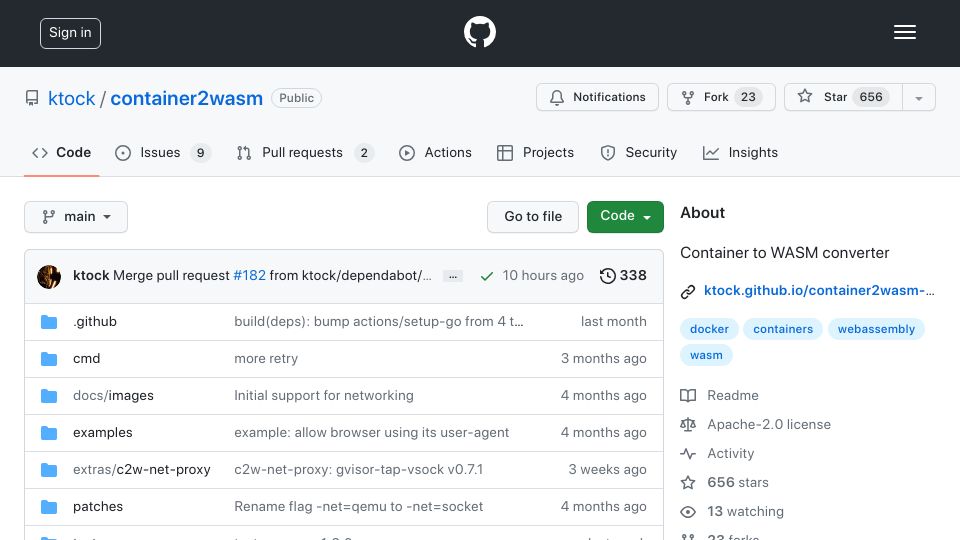Switch to the Insights tab
The height and width of the screenshot is (540, 960).
[x=740, y=152]
